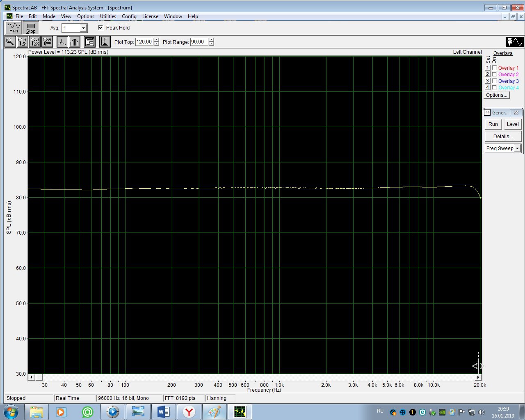Open Microsoft Word from the taskbar
Screen dimensions: 525x420
[164, 412]
